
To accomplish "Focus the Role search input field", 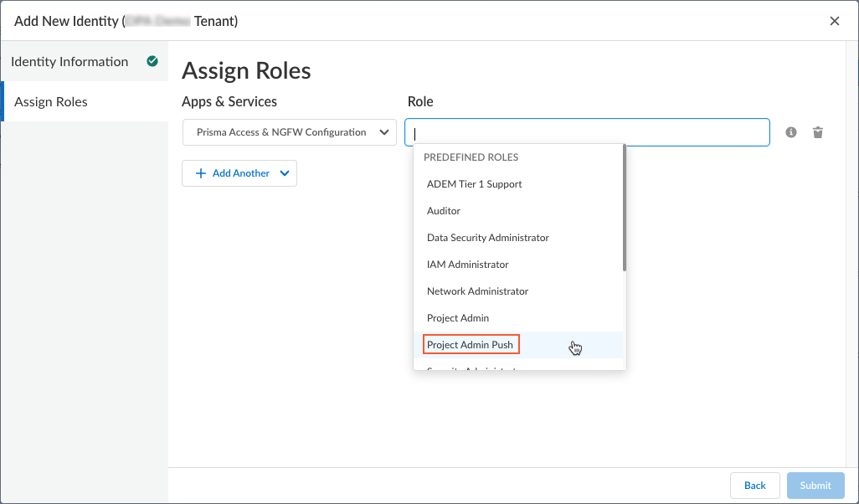I will tap(586, 132).
